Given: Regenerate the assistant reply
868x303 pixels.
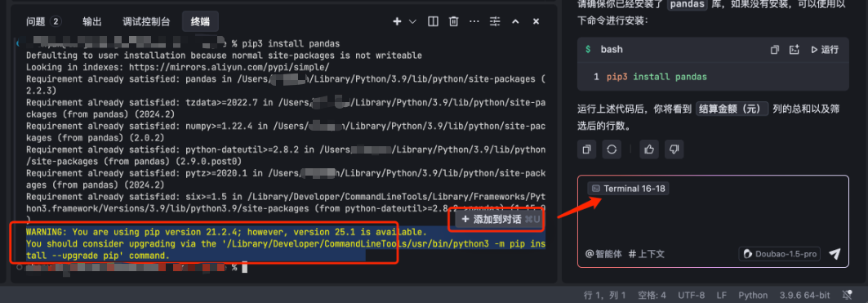Looking at the screenshot, I should pos(612,149).
